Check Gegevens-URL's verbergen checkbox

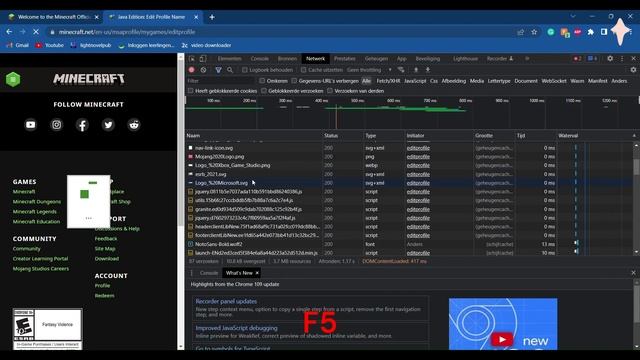294,81
